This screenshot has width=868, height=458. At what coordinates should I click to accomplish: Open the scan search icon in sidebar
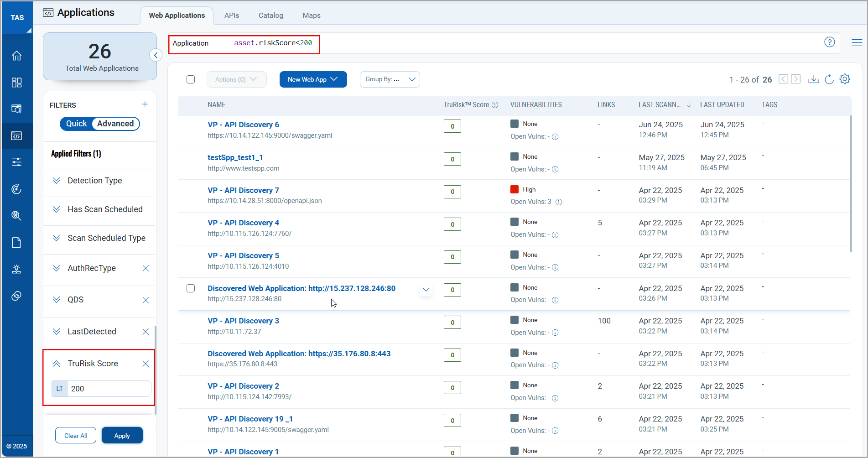[16, 109]
